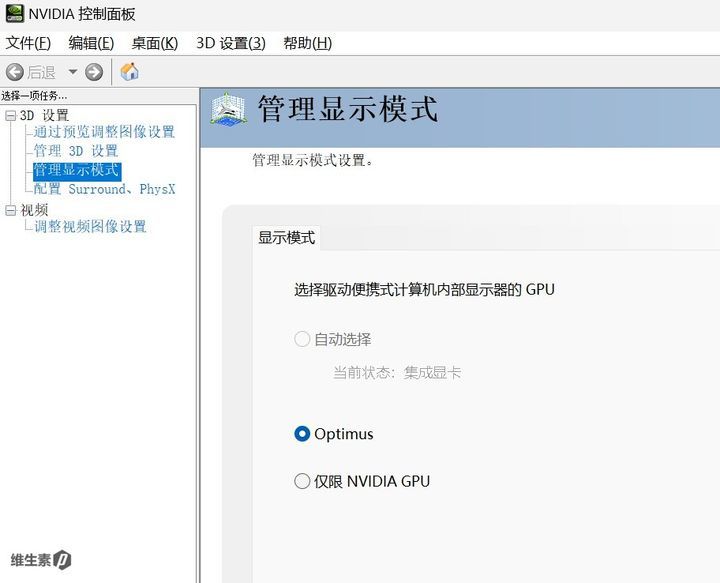Click the display mode header 3D icon
Screen dimensions: 720x583
pos(228,109)
